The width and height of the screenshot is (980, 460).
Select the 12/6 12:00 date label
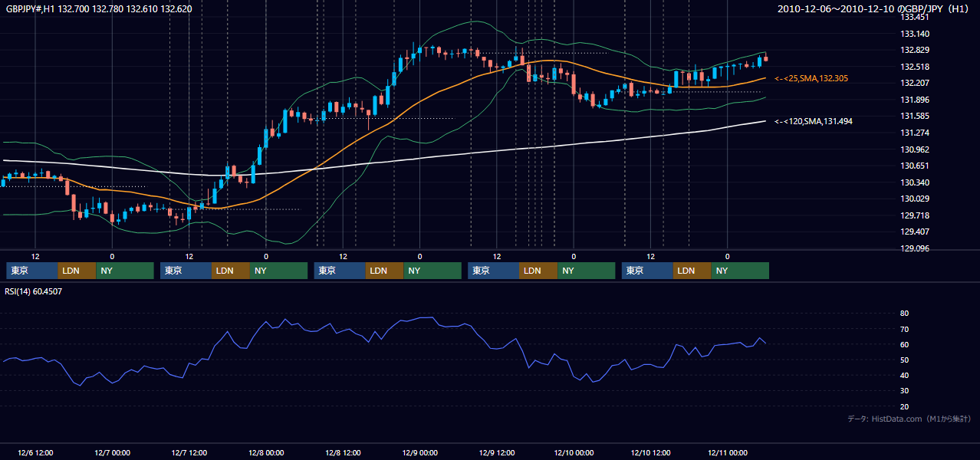(35, 452)
